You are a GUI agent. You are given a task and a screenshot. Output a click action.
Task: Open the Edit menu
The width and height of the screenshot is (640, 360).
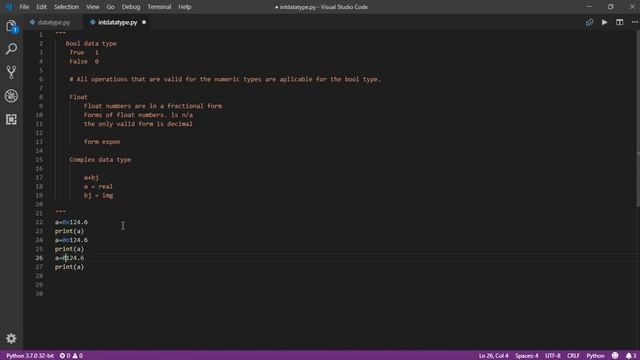click(41, 7)
